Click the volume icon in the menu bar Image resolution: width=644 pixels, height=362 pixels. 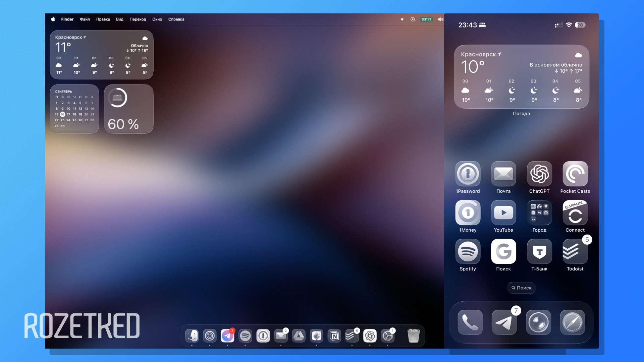440,19
